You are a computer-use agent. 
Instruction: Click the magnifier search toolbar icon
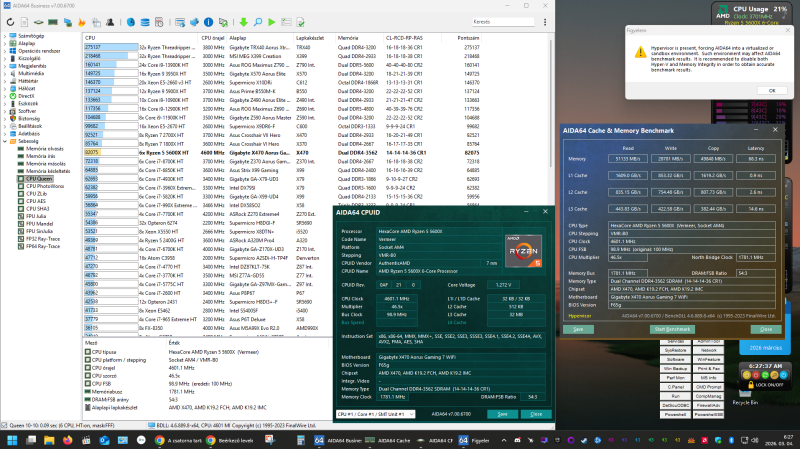258,22
